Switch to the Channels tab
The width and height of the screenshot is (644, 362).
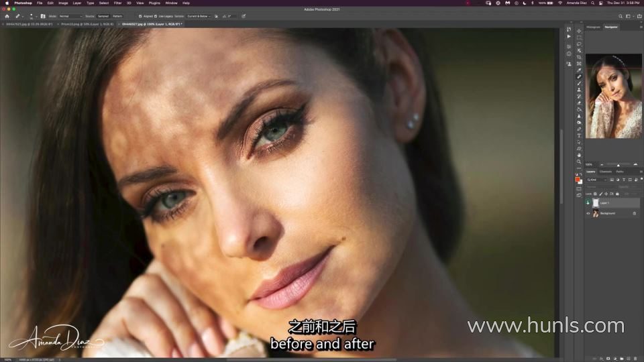pyautogui.click(x=605, y=172)
